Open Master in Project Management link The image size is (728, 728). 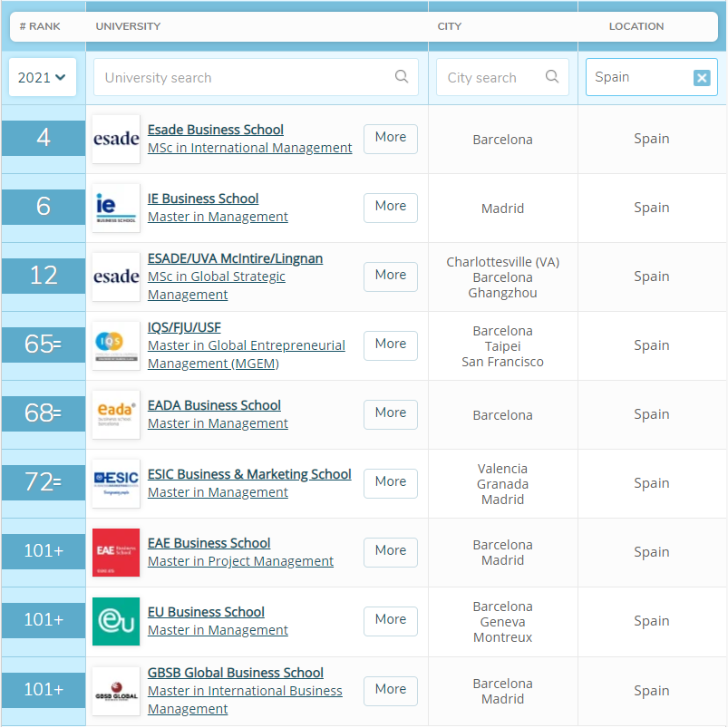(x=240, y=561)
